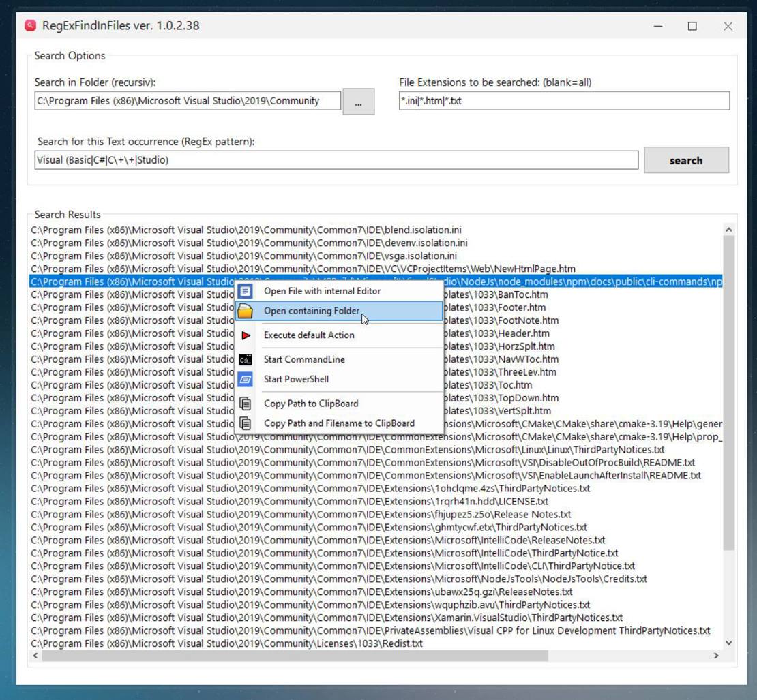Image resolution: width=757 pixels, height=700 pixels.
Task: Click the RegExFindInFiles app icon in title bar
Action: 29,25
